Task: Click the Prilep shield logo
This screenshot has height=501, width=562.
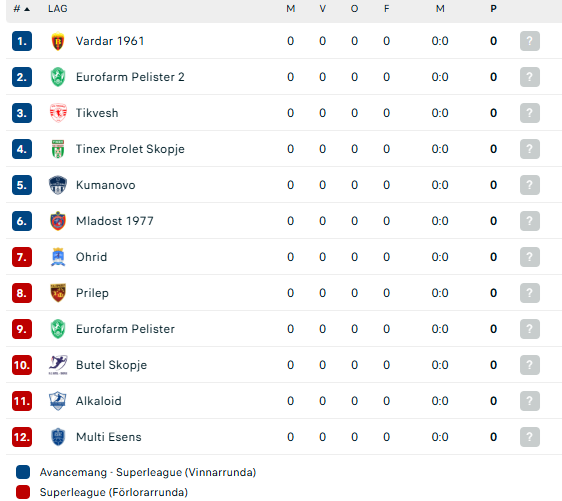Action: [58, 293]
